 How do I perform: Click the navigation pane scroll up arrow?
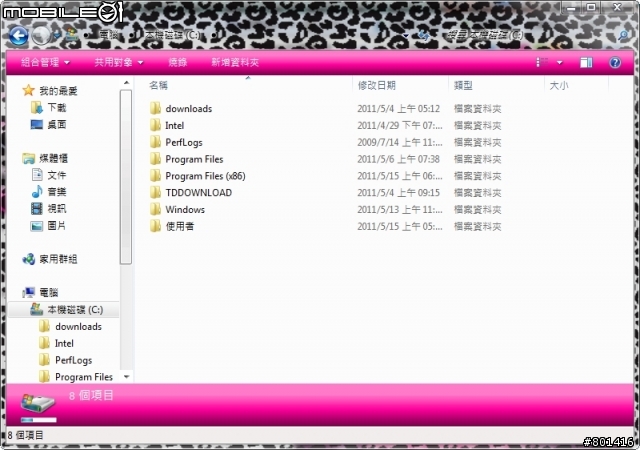pos(126,83)
